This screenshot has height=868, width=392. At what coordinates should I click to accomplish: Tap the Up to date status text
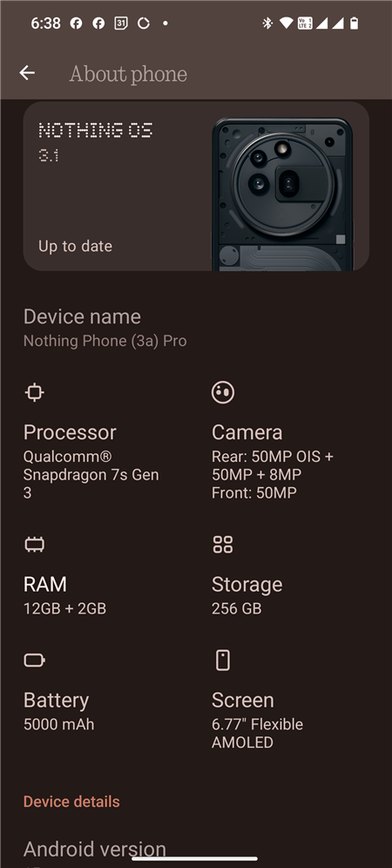(x=75, y=247)
